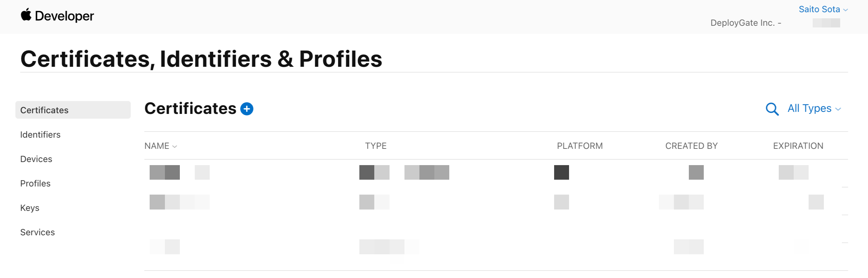This screenshot has width=868, height=278.
Task: Open the Identifiers section
Action: click(40, 135)
